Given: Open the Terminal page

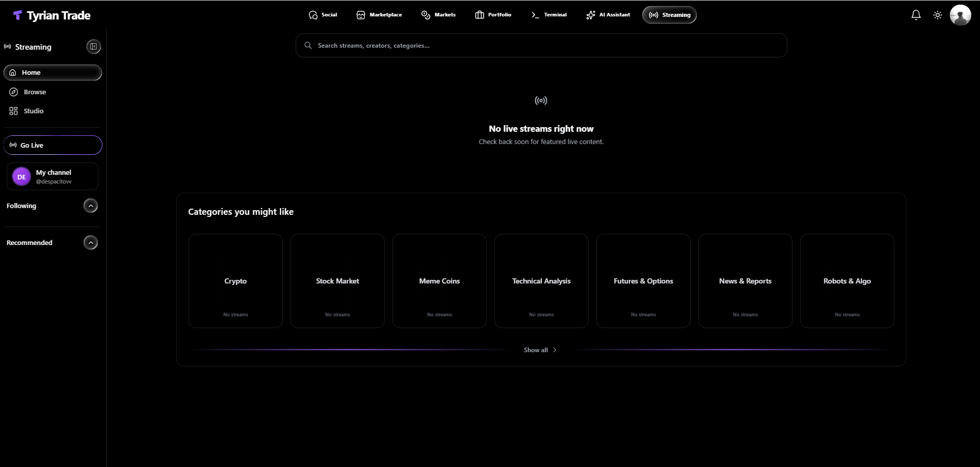Looking at the screenshot, I should coord(549,15).
